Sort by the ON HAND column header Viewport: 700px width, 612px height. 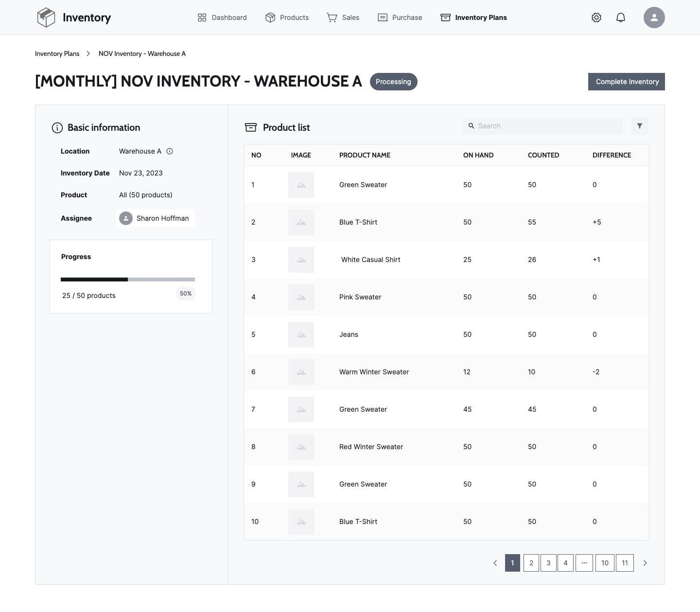pyautogui.click(x=478, y=155)
